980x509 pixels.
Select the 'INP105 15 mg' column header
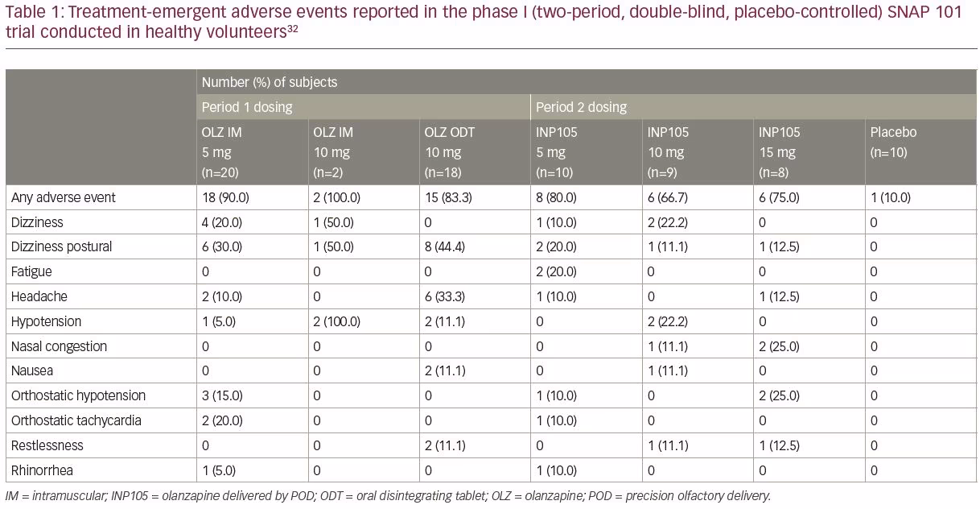click(x=780, y=152)
